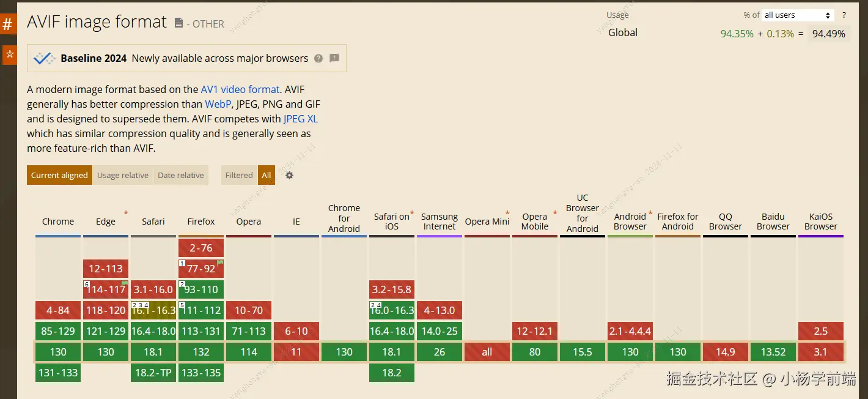868x399 pixels.
Task: Click the Chrome for Android header
Action: [x=344, y=218]
